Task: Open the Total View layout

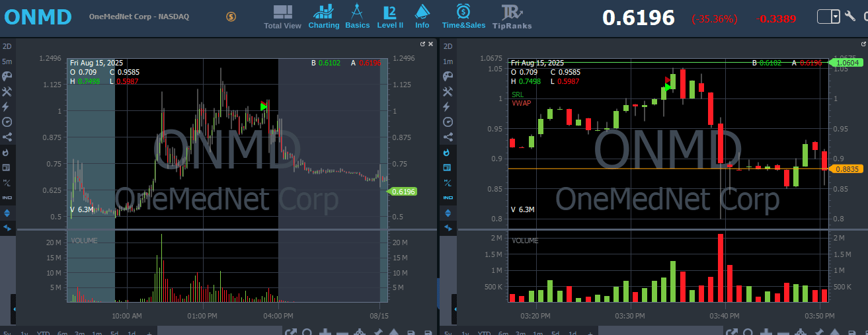Action: [282, 17]
